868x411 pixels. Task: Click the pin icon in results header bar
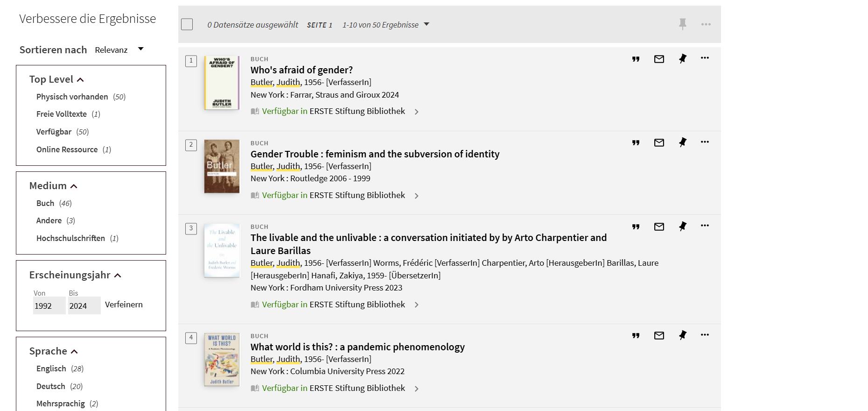(x=683, y=24)
